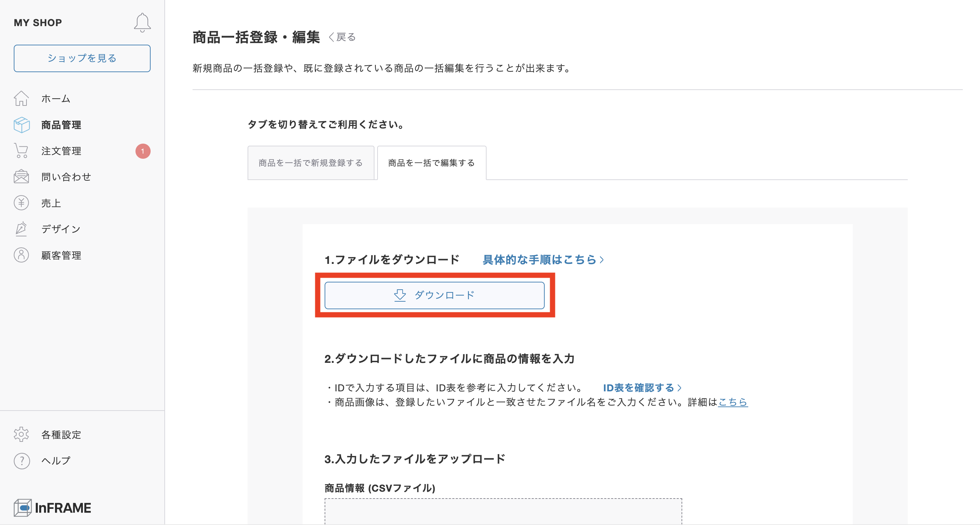Open notifications via the bell icon
This screenshot has width=980, height=525.
point(143,22)
